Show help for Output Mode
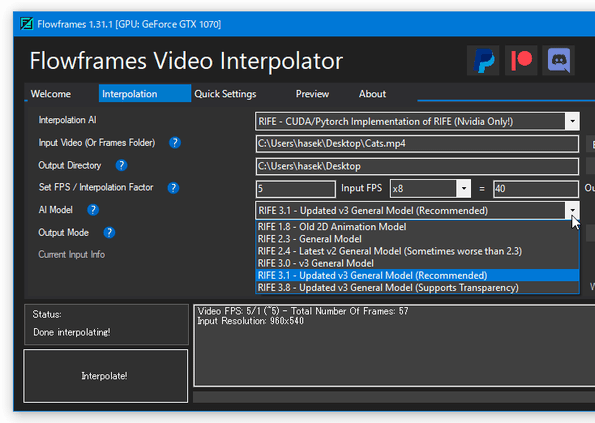The image size is (595, 423). click(x=109, y=233)
